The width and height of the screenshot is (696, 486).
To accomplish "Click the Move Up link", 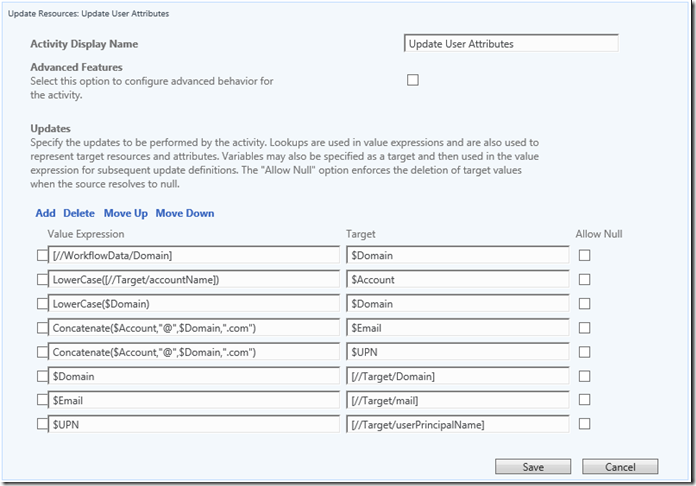I will pyautogui.click(x=125, y=213).
